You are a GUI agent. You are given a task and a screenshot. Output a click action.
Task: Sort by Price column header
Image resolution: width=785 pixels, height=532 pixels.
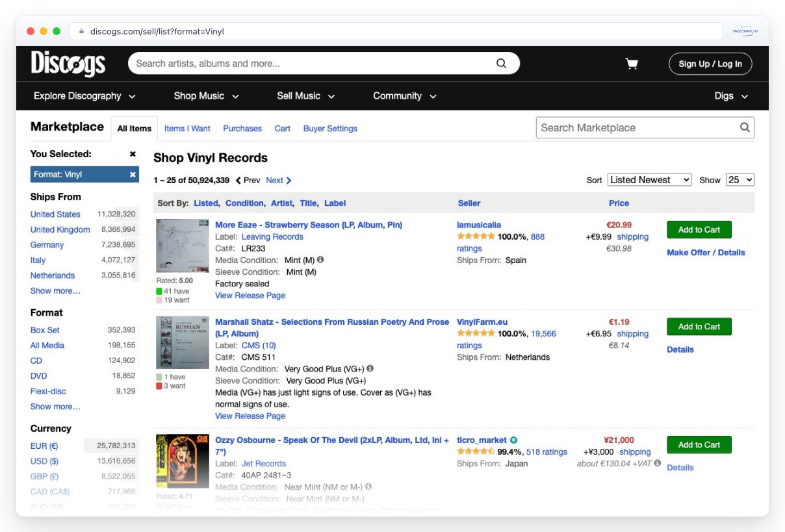coord(619,203)
